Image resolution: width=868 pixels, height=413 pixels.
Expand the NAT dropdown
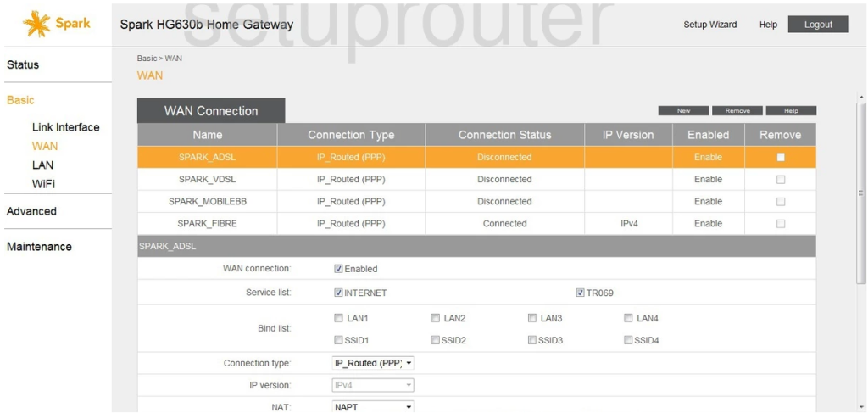tap(373, 407)
